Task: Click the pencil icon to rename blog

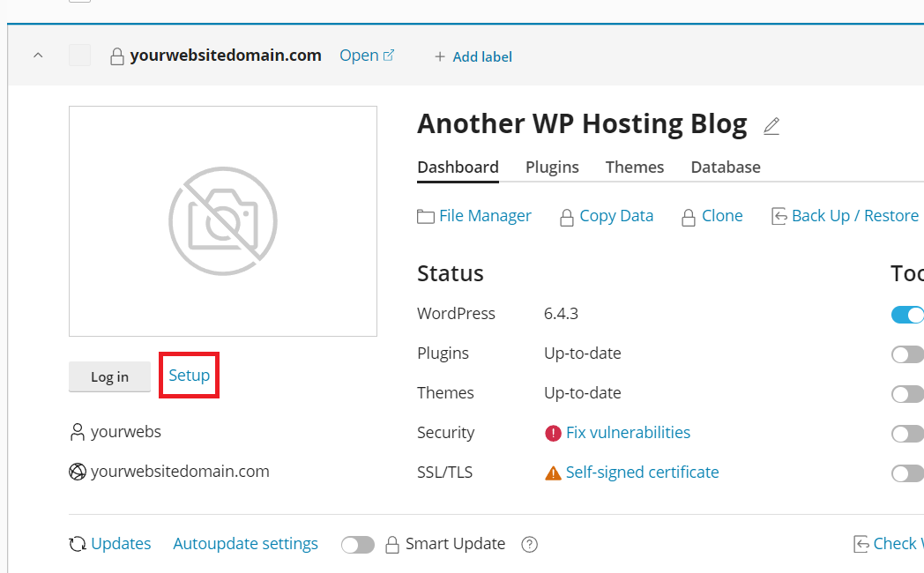Action: 771,126
